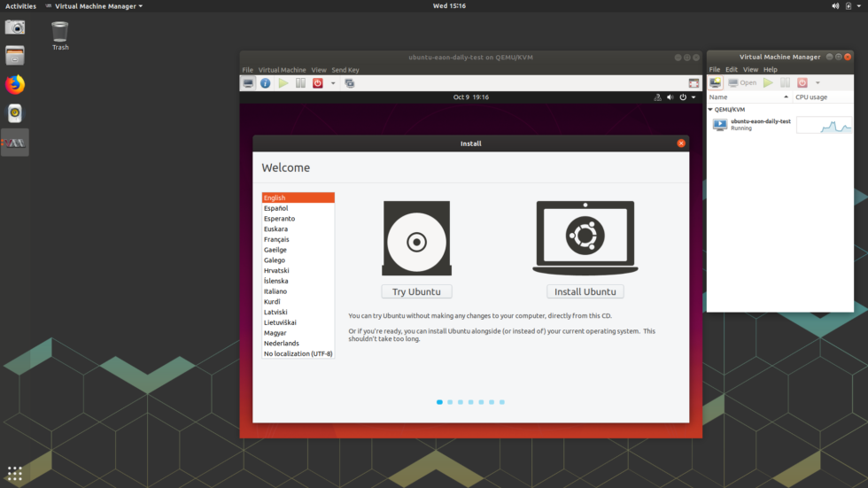Switch to graphical console view icon
Screen dimensions: 868x488
248,83
